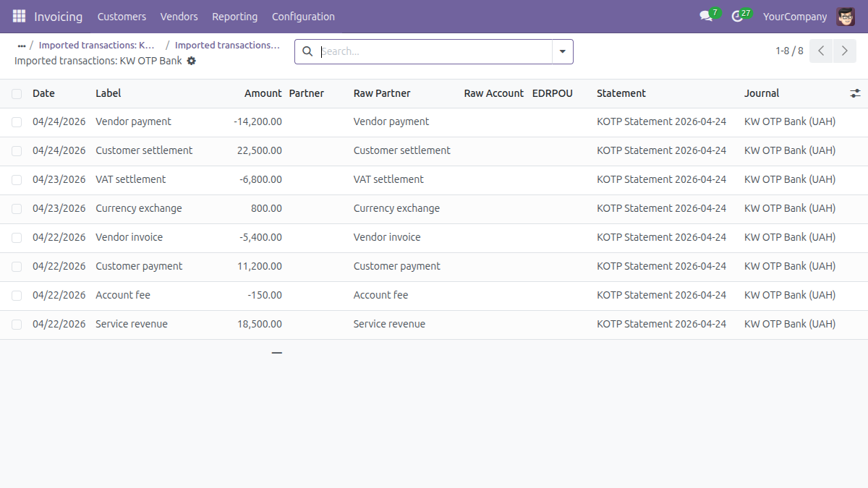This screenshot has height=488, width=868.
Task: Click the amount 22,500.00
Action: pyautogui.click(x=260, y=150)
